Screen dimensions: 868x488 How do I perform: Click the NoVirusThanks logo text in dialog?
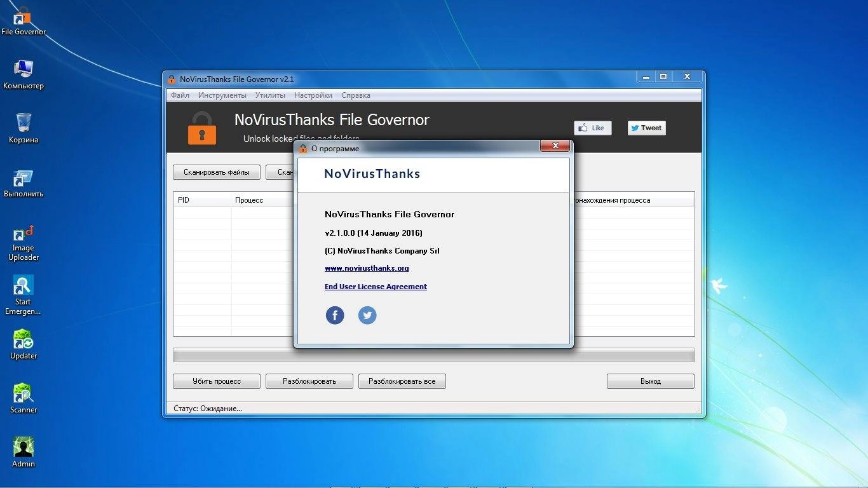(x=372, y=173)
